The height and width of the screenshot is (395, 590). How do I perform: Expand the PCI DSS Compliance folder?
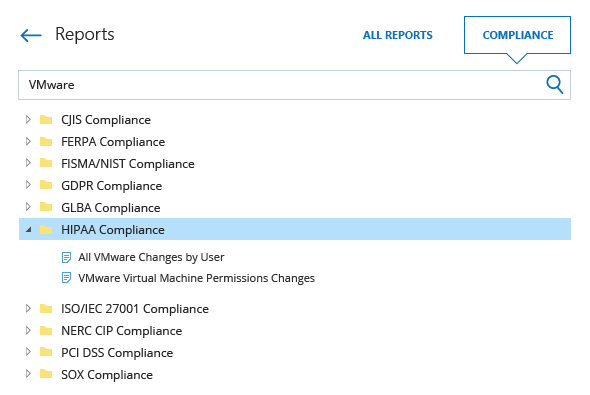(x=28, y=352)
